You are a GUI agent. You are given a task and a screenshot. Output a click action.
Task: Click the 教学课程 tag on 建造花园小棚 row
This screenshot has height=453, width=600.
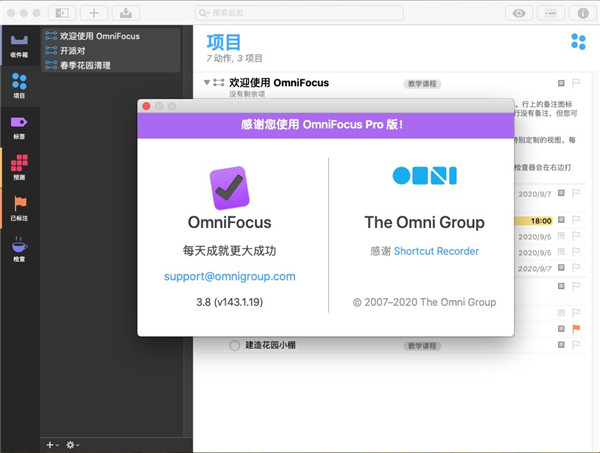422,346
